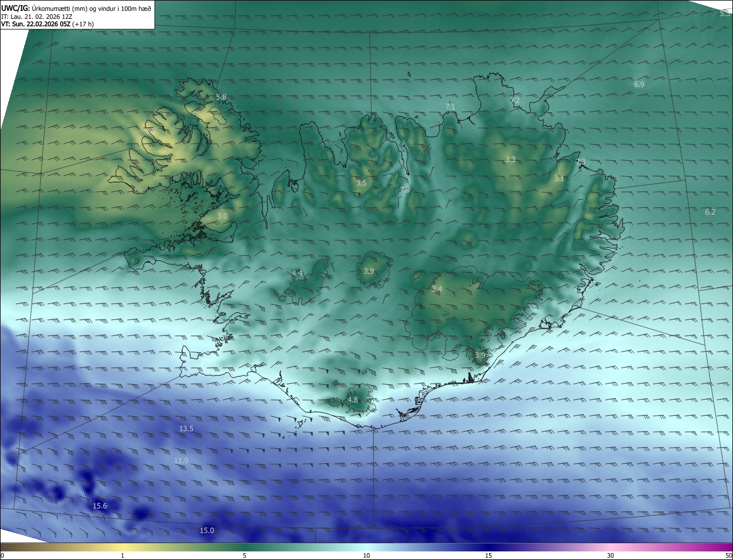Click the 5.8 value on the map
This screenshot has height=560, width=733.
pyautogui.click(x=221, y=97)
